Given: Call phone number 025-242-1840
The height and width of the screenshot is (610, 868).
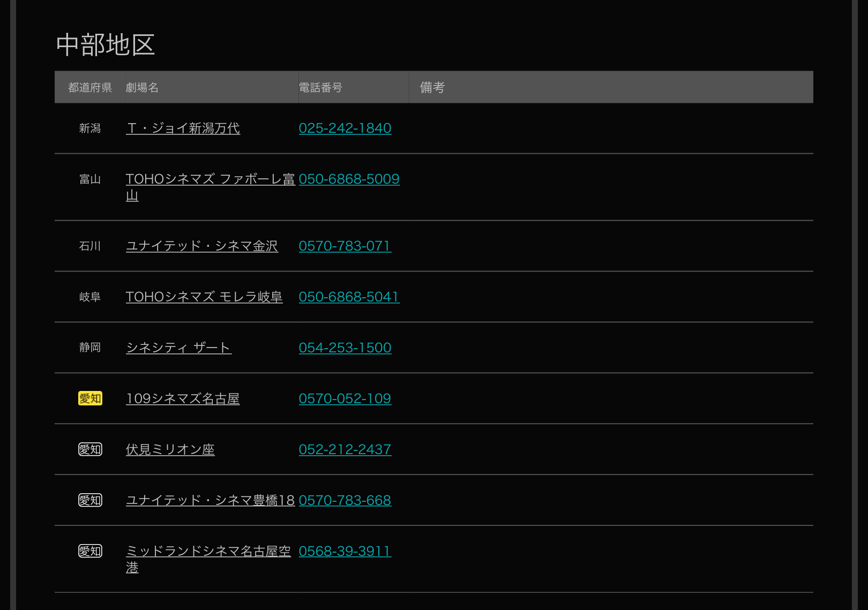Looking at the screenshot, I should 345,129.
